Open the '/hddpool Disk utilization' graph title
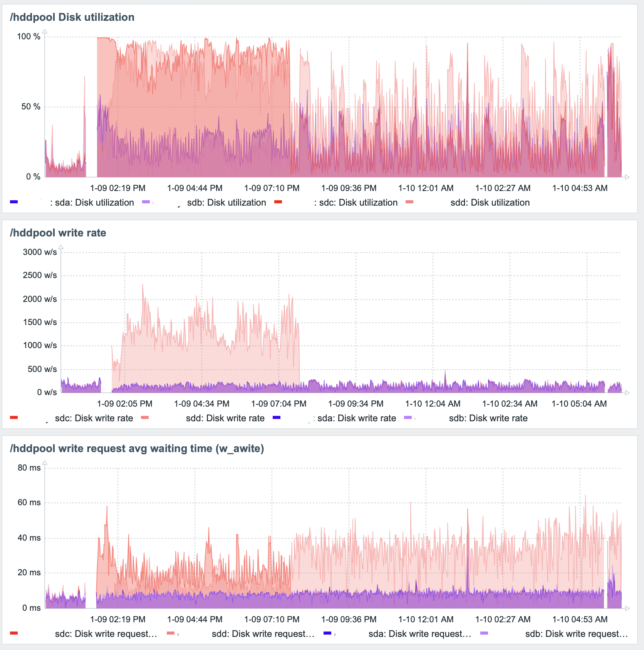 72,17
